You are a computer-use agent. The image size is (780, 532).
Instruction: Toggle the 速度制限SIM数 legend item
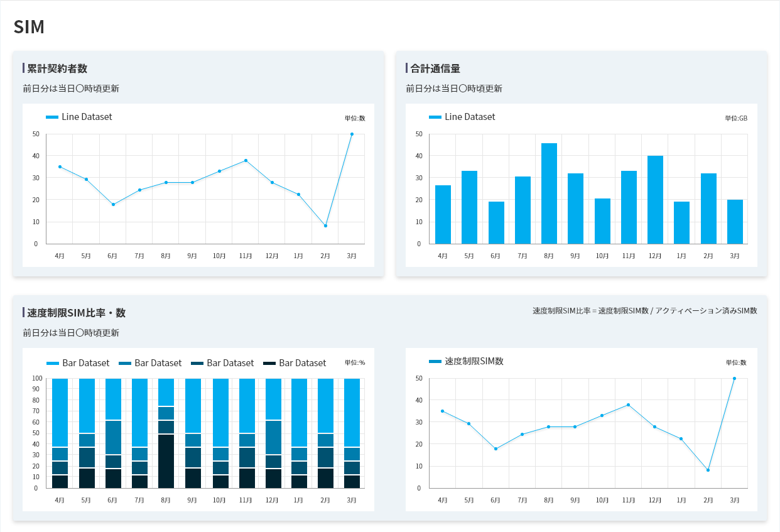pyautogui.click(x=466, y=361)
